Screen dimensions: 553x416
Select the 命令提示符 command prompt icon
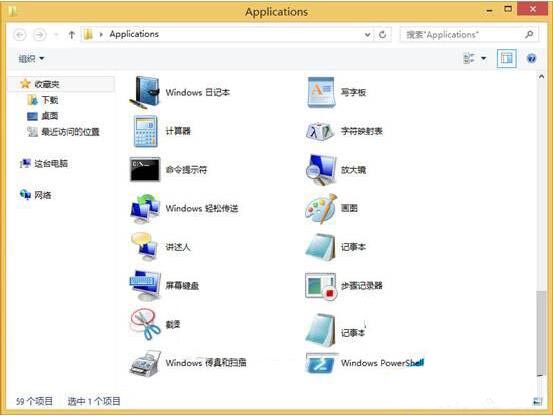[145, 169]
